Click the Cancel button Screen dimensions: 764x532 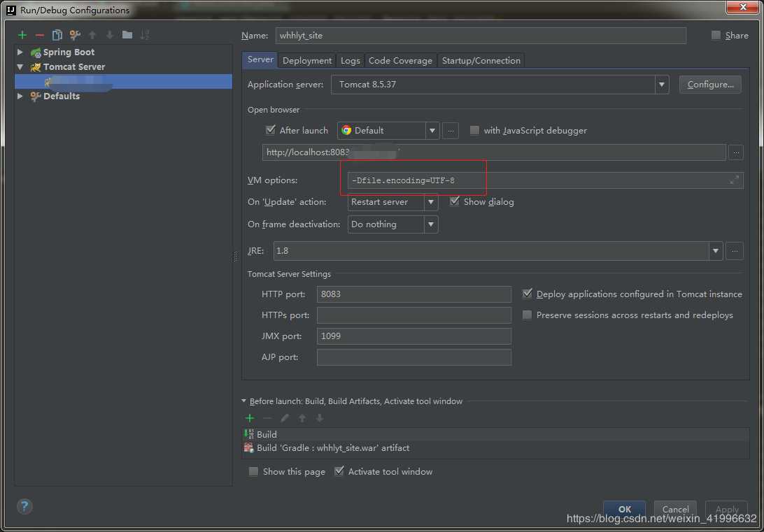coord(675,509)
